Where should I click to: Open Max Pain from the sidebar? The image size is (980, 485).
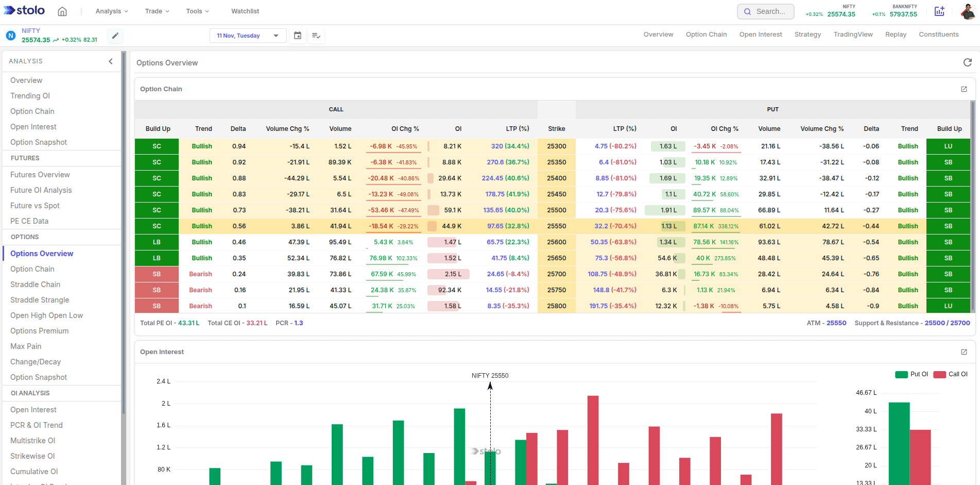(x=25, y=346)
